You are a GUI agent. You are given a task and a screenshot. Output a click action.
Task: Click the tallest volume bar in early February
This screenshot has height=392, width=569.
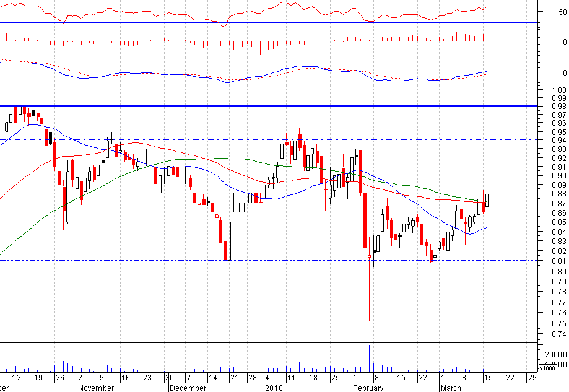(x=370, y=358)
